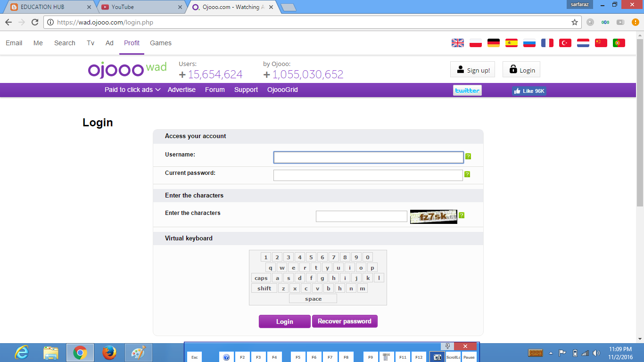The height and width of the screenshot is (362, 644).
Task: Click the Login button in the header
Action: point(521,70)
